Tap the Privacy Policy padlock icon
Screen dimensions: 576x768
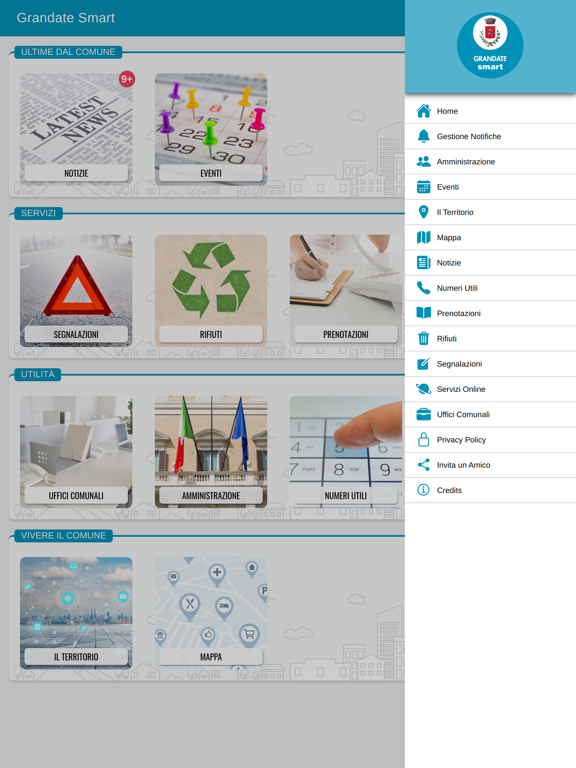(423, 439)
